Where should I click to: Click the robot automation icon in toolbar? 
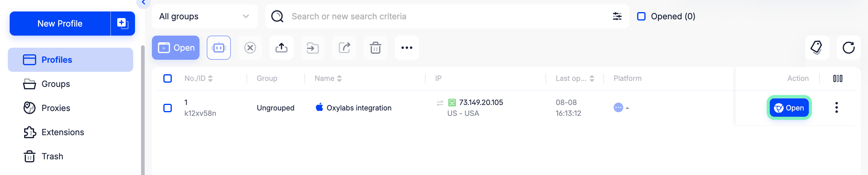pyautogui.click(x=218, y=48)
